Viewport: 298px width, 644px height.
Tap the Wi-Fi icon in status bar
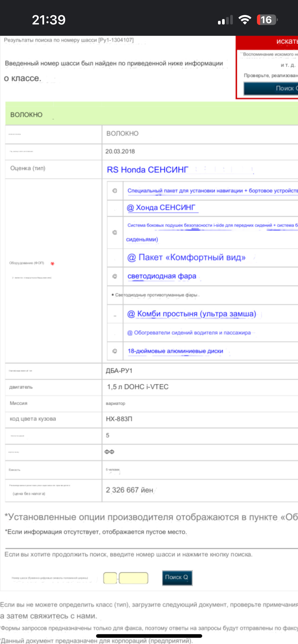[245, 20]
